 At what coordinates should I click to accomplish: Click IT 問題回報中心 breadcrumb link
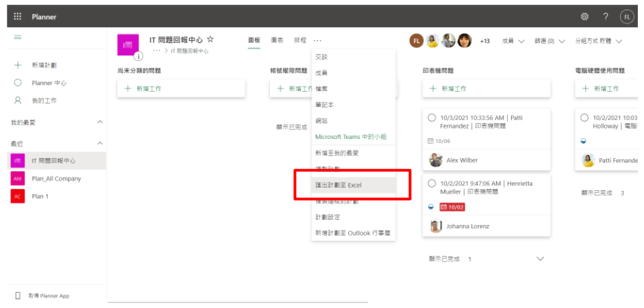(x=189, y=51)
